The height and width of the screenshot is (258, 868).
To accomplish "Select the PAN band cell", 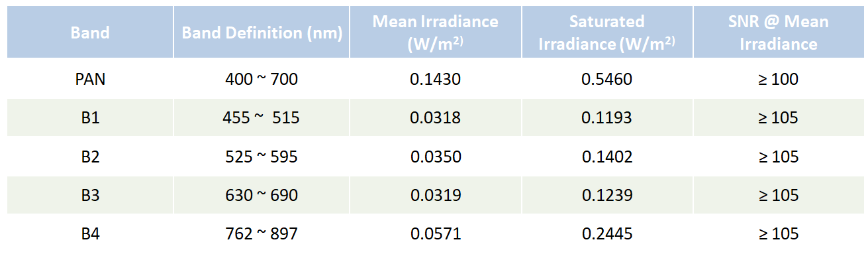I will coord(90,79).
